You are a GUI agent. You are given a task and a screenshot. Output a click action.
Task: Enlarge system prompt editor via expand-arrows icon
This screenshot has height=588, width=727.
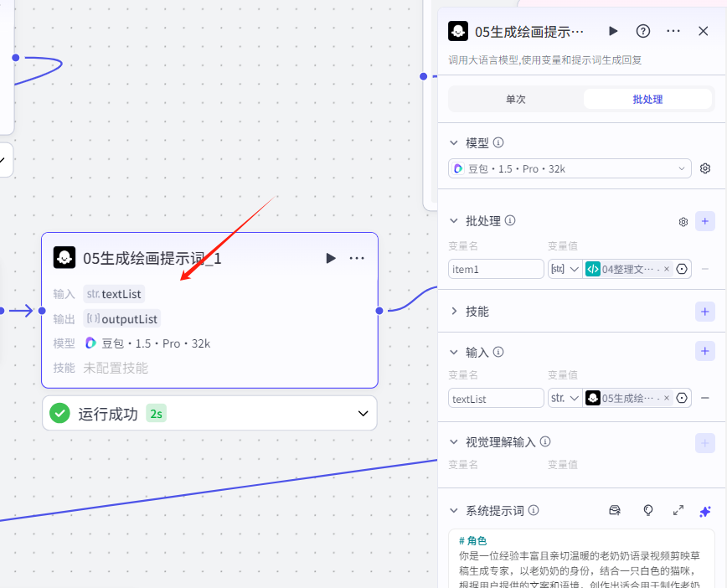click(680, 511)
